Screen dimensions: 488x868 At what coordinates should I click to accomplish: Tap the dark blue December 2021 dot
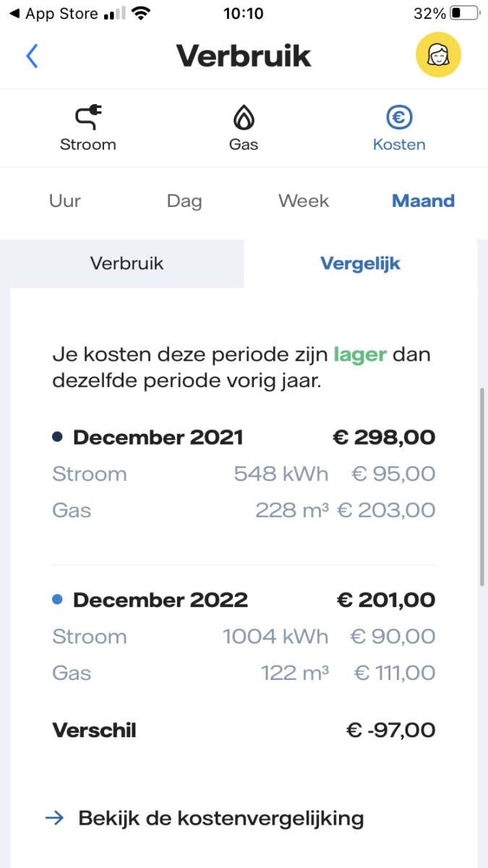coord(58,437)
